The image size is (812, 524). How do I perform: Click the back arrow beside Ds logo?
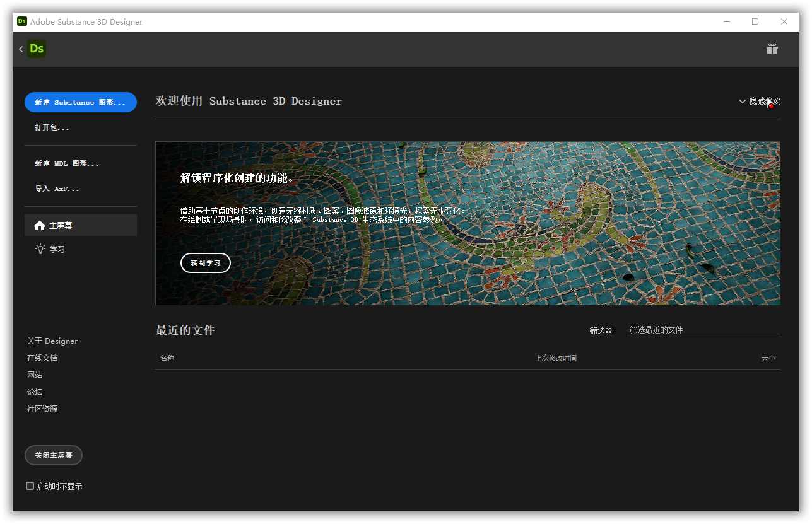click(x=21, y=49)
